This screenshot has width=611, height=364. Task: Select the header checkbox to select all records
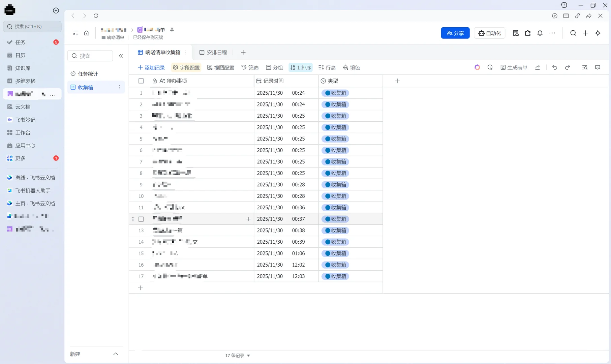[141, 81]
